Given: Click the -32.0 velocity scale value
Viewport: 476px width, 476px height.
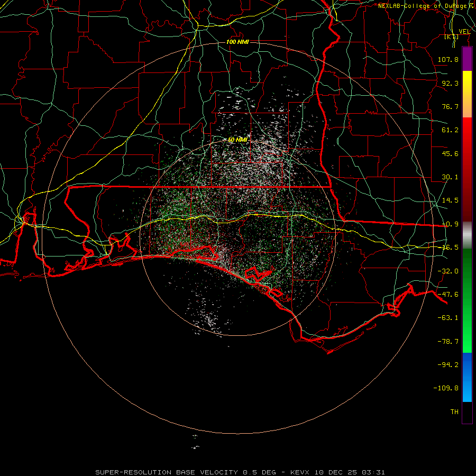Looking at the screenshot, I should coord(448,271).
